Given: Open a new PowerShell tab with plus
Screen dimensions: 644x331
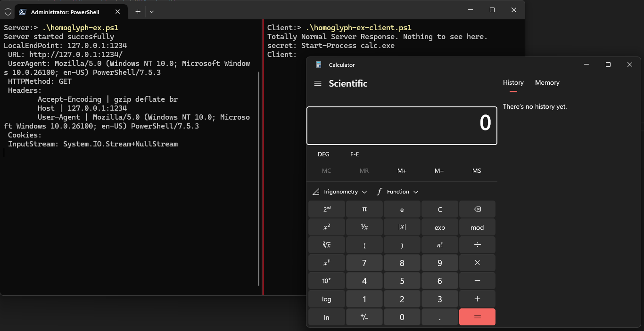Looking at the screenshot, I should (x=138, y=11).
